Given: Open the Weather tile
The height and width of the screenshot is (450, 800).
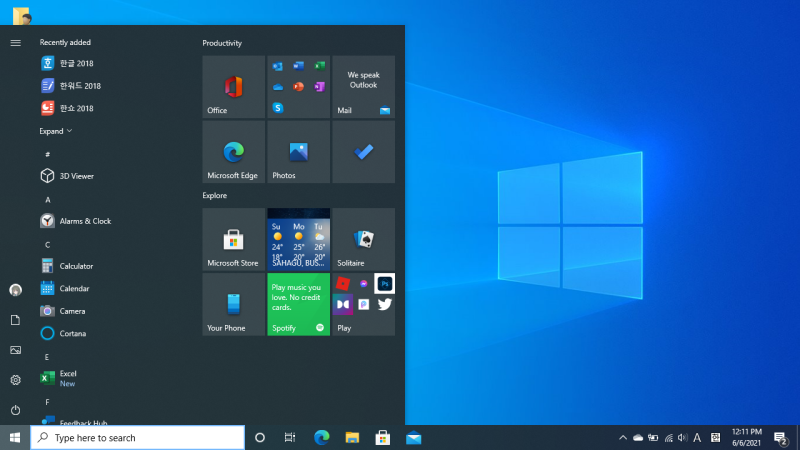Looking at the screenshot, I should click(x=298, y=239).
